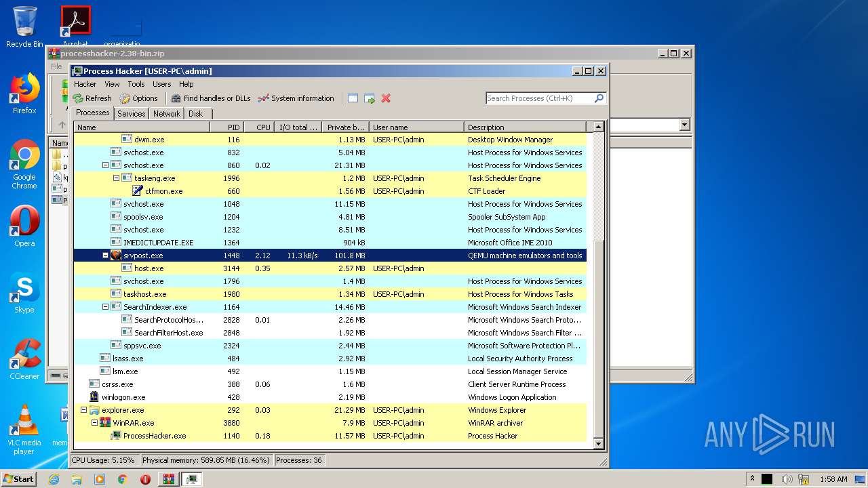Sort by the PID column header
The height and width of the screenshot is (488, 868).
click(226, 127)
